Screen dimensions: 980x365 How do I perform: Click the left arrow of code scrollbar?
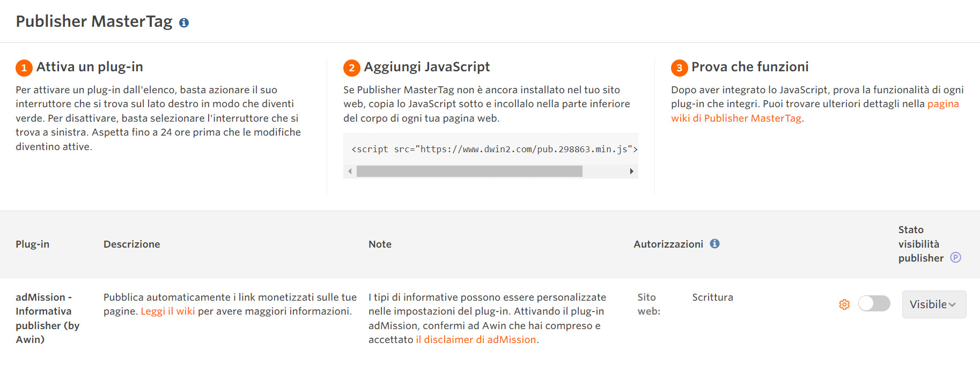(x=350, y=172)
